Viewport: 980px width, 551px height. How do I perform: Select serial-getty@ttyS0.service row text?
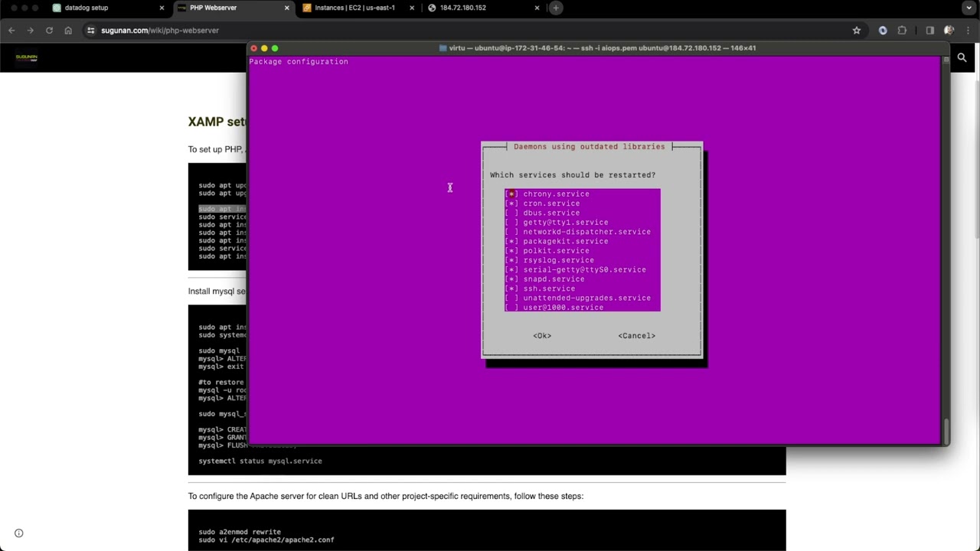(x=584, y=270)
